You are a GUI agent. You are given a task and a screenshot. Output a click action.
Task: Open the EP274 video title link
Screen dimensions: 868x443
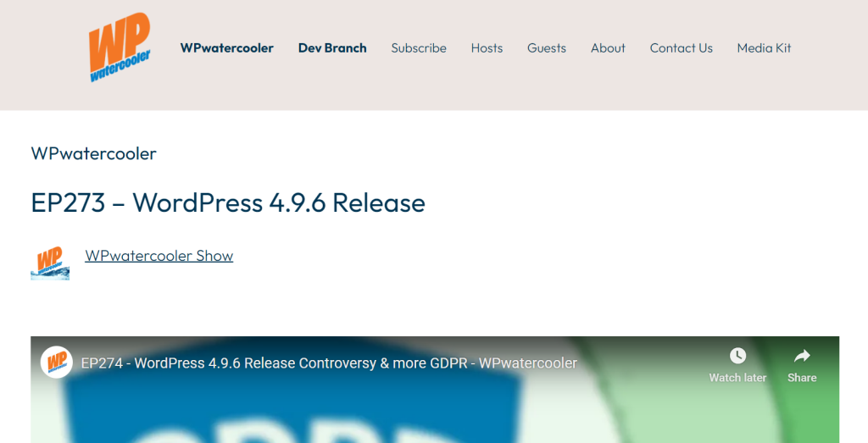pos(329,363)
